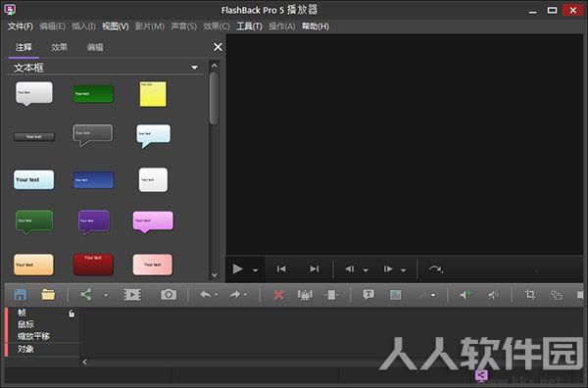
Task: Click the muted speaker icon
Action: pos(493,295)
